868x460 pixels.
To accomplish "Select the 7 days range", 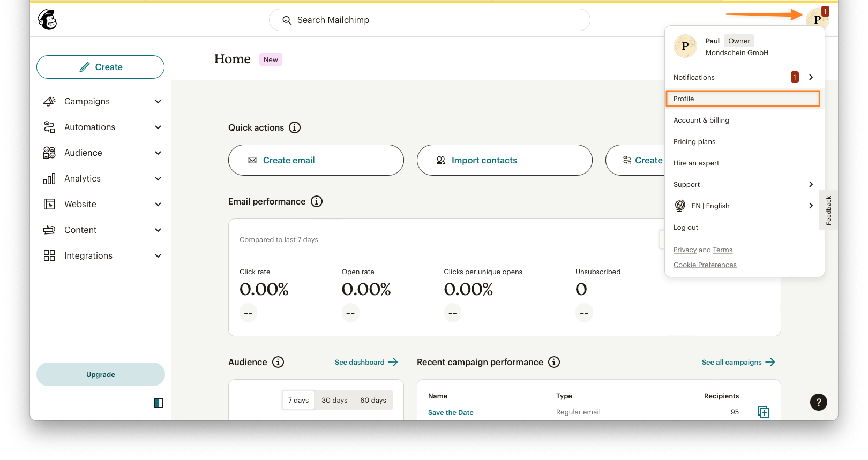I will [x=298, y=400].
